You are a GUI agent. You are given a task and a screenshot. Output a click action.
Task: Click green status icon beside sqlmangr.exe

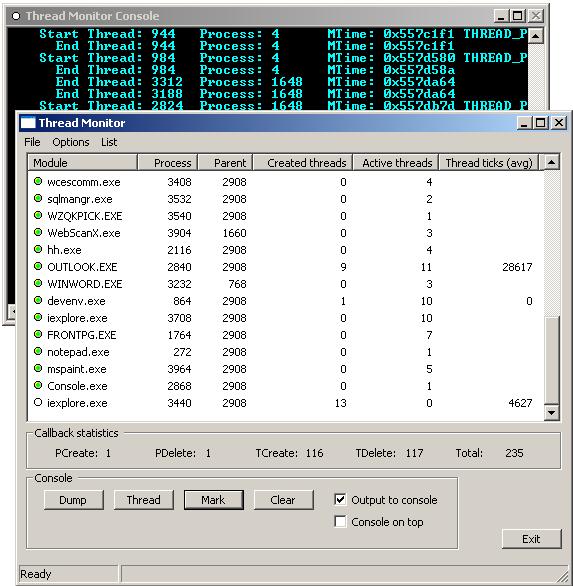[x=38, y=198]
